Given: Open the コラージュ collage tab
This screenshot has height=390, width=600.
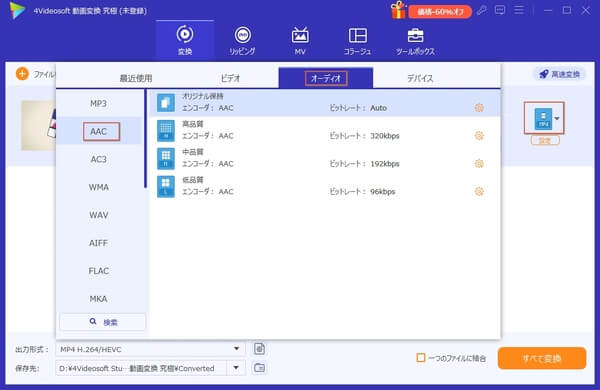Looking at the screenshot, I should [357, 41].
